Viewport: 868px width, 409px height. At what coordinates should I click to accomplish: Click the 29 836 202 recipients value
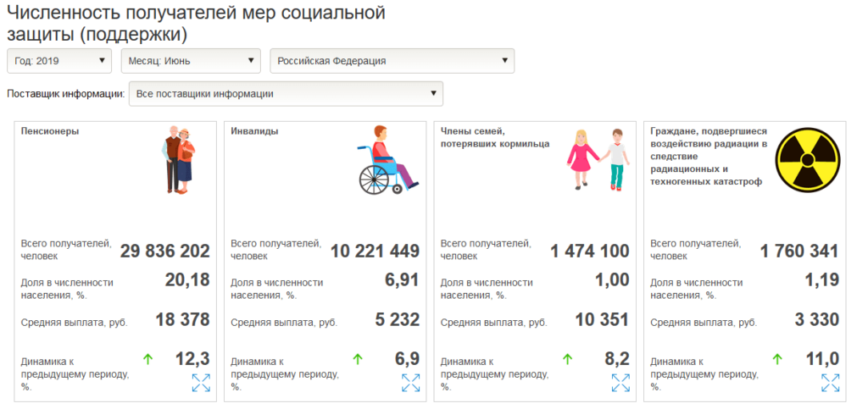(164, 251)
